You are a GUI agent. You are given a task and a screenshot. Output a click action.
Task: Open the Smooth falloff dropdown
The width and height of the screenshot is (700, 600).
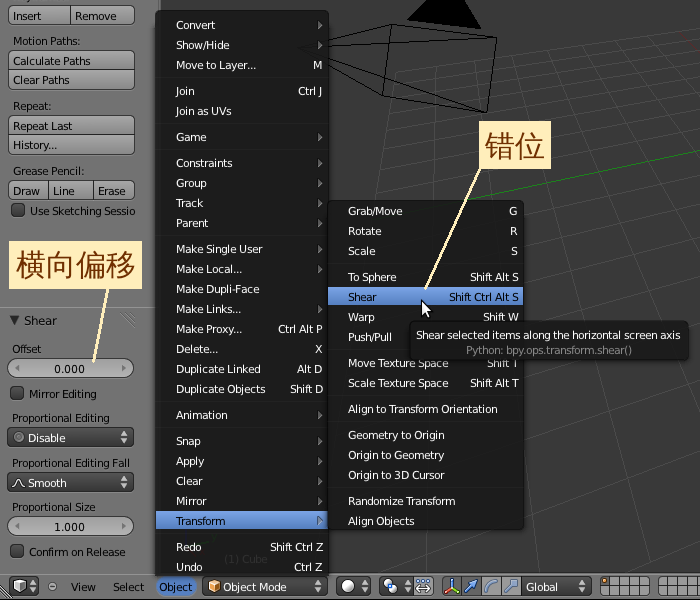pos(71,483)
